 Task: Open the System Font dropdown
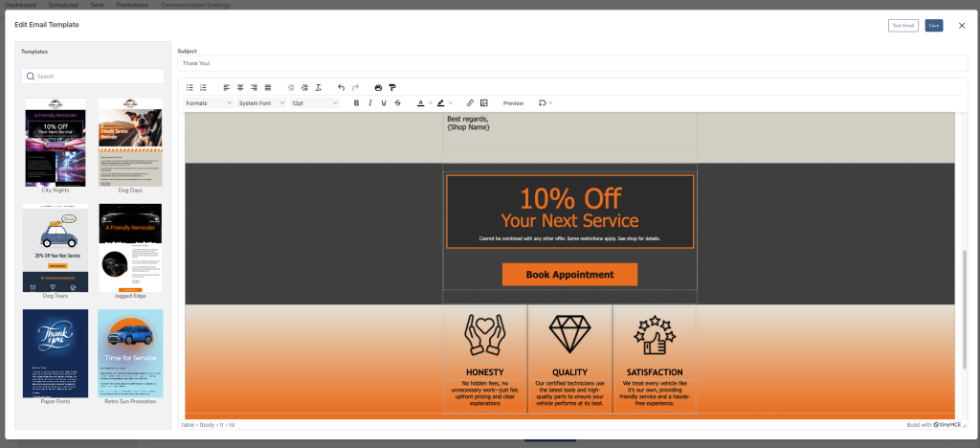click(x=262, y=103)
